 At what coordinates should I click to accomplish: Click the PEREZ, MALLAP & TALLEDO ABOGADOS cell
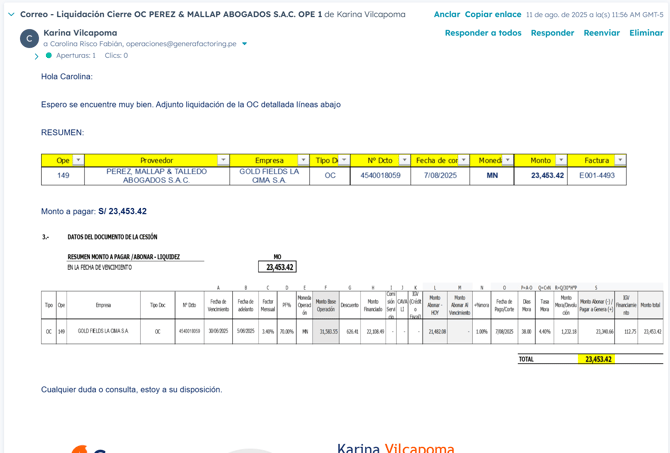[x=157, y=176]
